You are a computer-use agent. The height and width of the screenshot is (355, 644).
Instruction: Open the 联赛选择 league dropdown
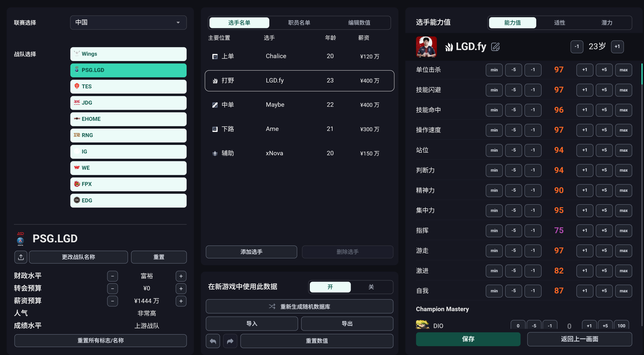click(128, 22)
